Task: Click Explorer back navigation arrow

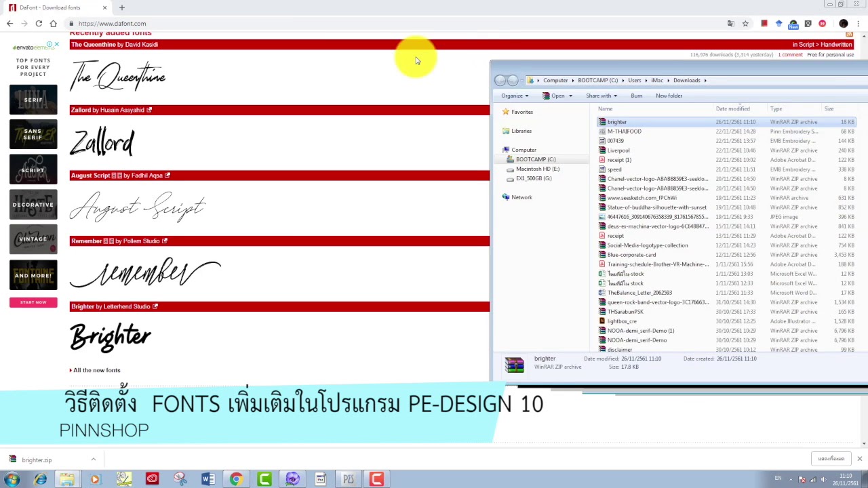Action: point(500,81)
